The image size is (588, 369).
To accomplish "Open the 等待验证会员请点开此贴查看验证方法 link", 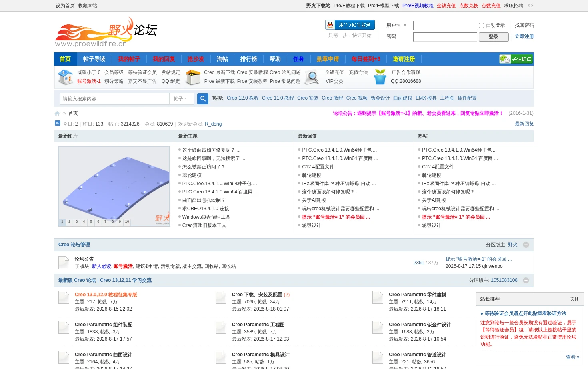I will (526, 313).
